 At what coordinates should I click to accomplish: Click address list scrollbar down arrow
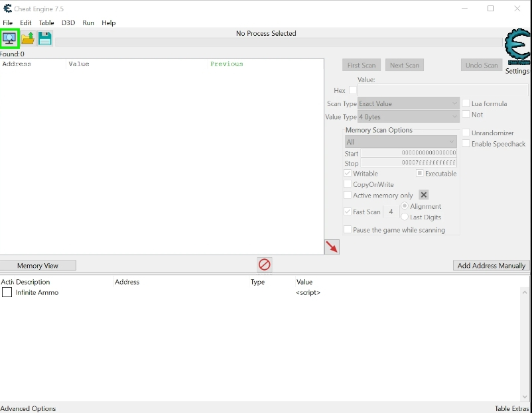(525, 396)
